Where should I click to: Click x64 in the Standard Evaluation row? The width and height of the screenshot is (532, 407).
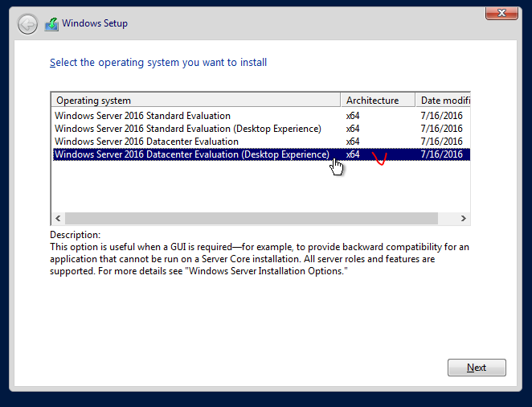pos(353,116)
